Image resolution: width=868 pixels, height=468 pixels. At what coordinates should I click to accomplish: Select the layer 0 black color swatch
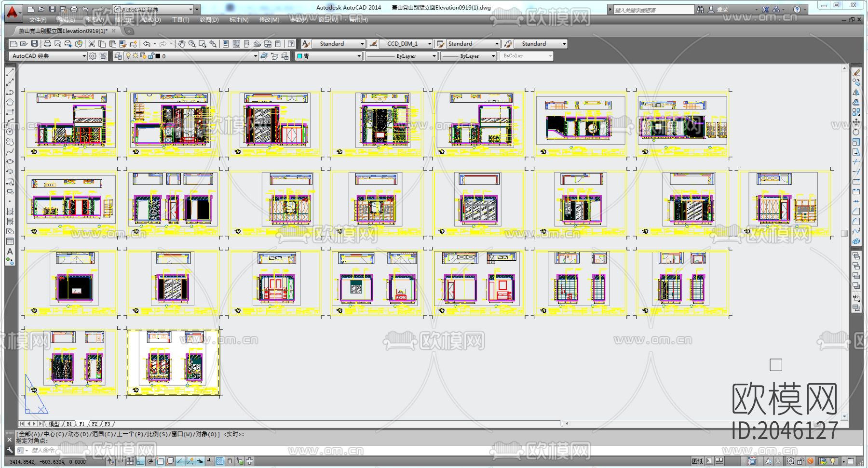point(158,56)
